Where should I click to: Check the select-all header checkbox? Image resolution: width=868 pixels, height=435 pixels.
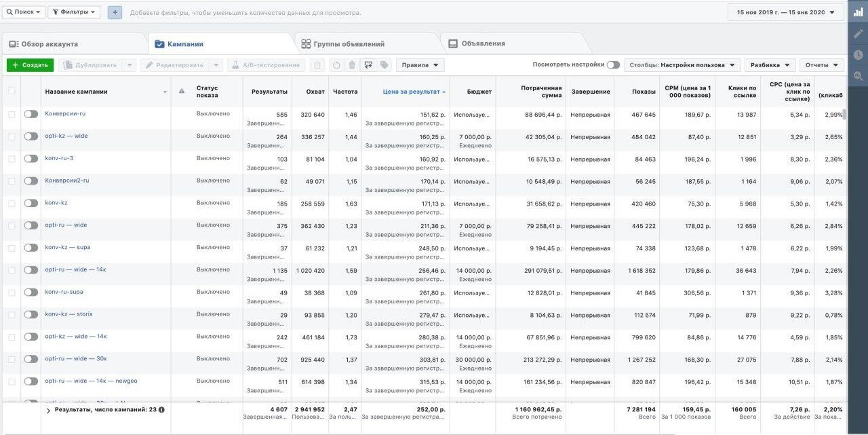click(x=12, y=92)
